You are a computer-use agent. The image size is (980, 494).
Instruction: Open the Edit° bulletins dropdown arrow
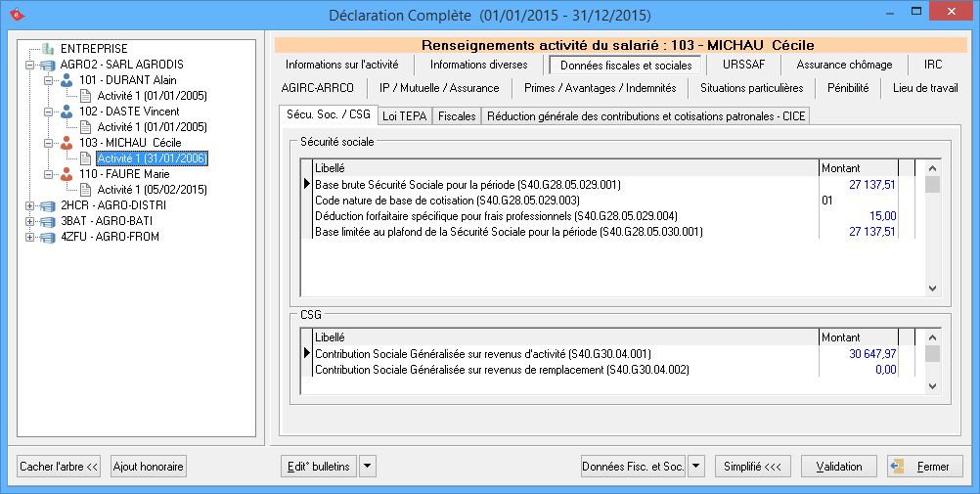coord(368,467)
